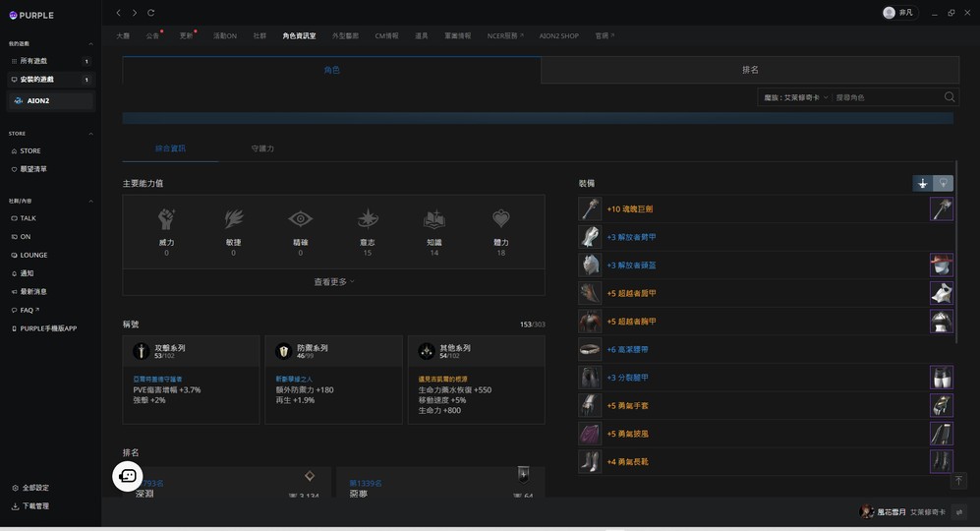Image resolution: width=980 pixels, height=531 pixels.
Task: Open the 願望清單 wishlist link
Action: coord(33,169)
